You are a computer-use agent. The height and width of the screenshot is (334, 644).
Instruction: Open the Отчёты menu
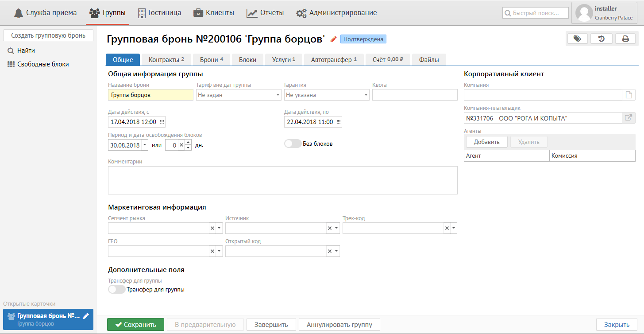pyautogui.click(x=265, y=13)
